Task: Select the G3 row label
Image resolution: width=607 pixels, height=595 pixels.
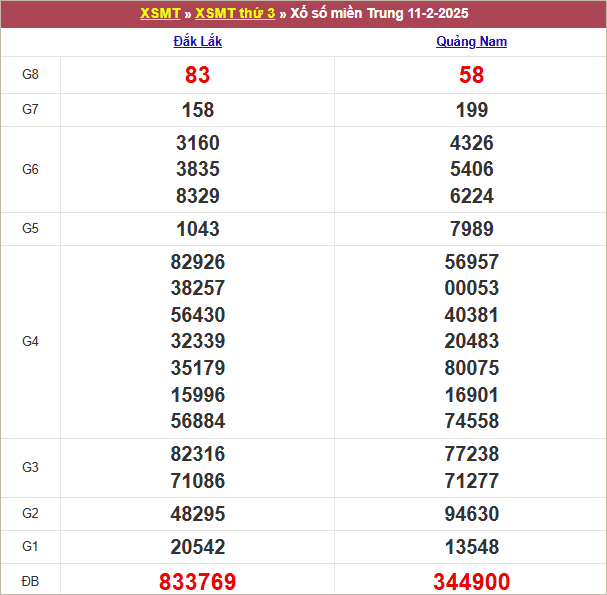Action: click(x=30, y=467)
